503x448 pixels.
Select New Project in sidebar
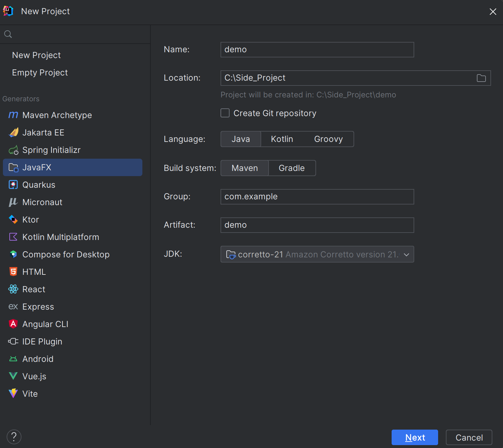pos(36,55)
